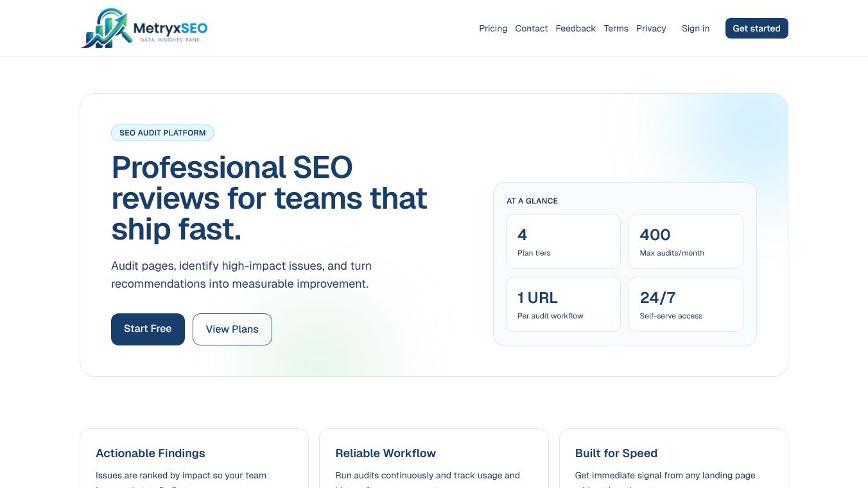The image size is (868, 488).
Task: Click the main headline text
Action: pos(269,198)
